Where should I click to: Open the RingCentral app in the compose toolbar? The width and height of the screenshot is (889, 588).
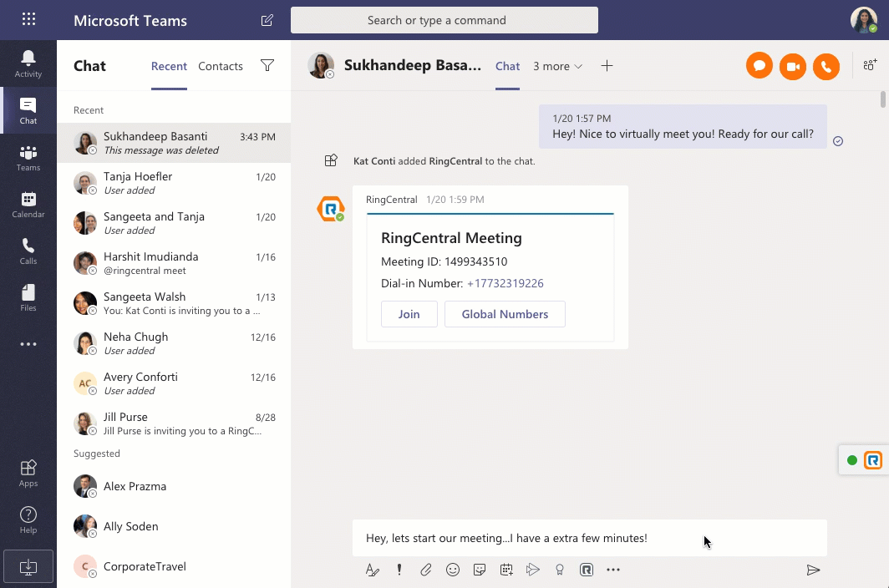click(587, 569)
